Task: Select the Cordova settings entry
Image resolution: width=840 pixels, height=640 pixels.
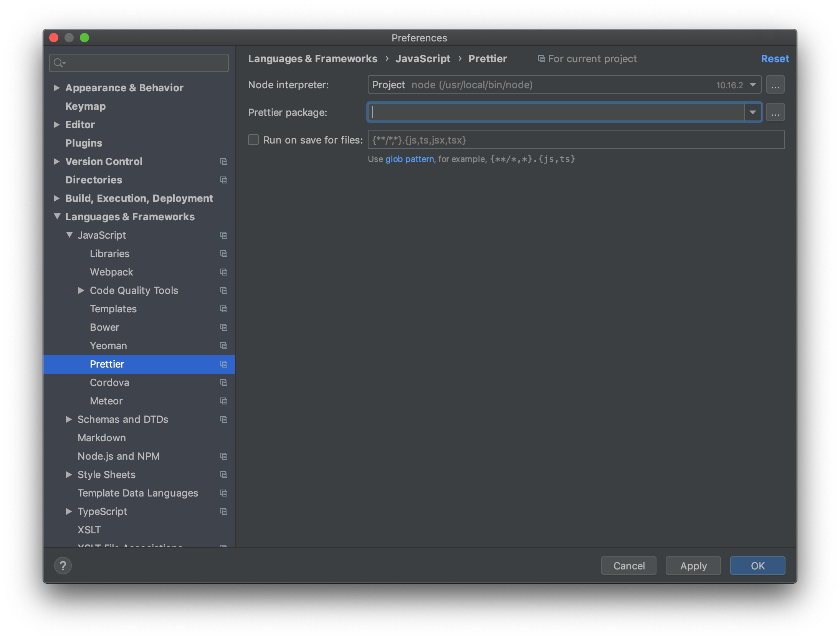Action: coord(110,382)
